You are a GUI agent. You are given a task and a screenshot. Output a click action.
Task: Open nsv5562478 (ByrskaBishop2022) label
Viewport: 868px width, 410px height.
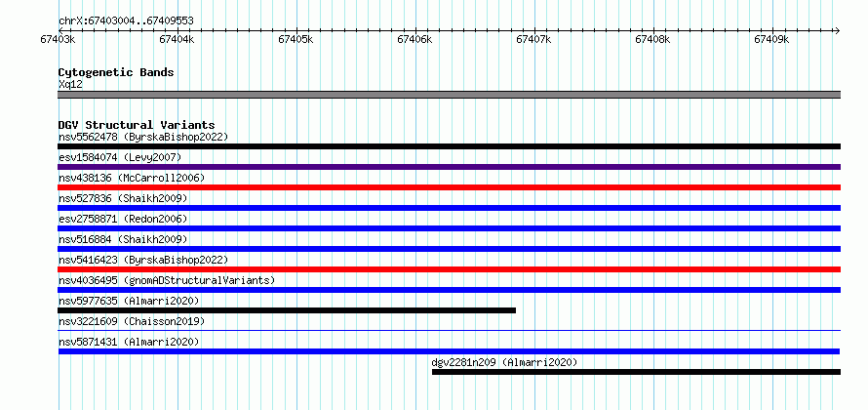(x=143, y=137)
